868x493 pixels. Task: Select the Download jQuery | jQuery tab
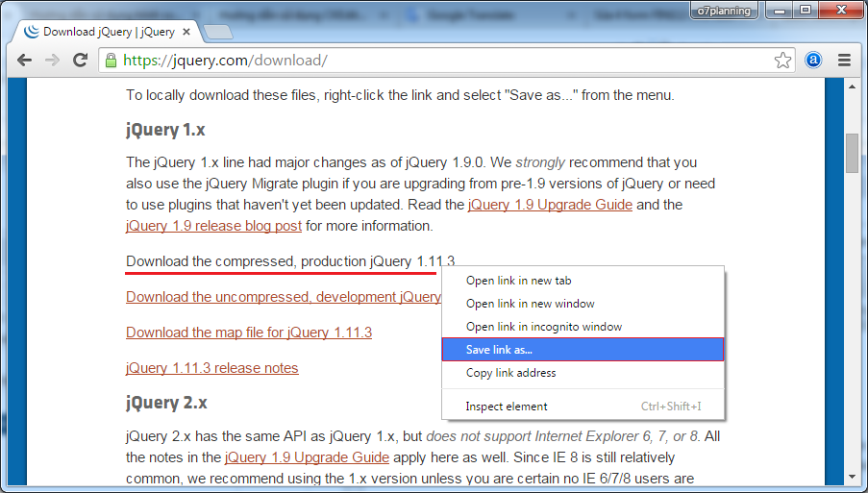106,32
